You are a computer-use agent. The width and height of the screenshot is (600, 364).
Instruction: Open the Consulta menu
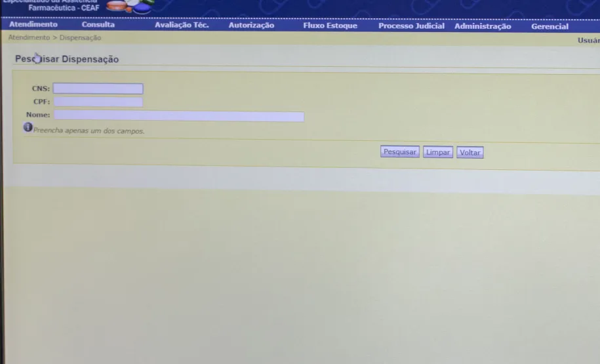[x=98, y=24]
